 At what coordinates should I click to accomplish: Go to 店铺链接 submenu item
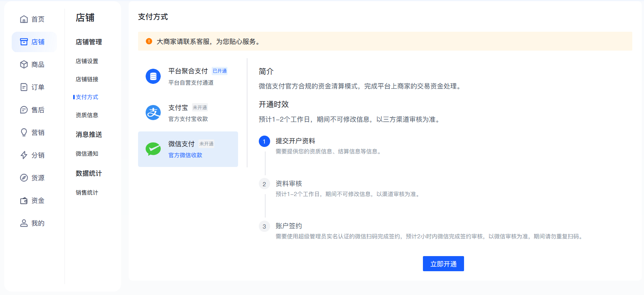click(x=87, y=79)
